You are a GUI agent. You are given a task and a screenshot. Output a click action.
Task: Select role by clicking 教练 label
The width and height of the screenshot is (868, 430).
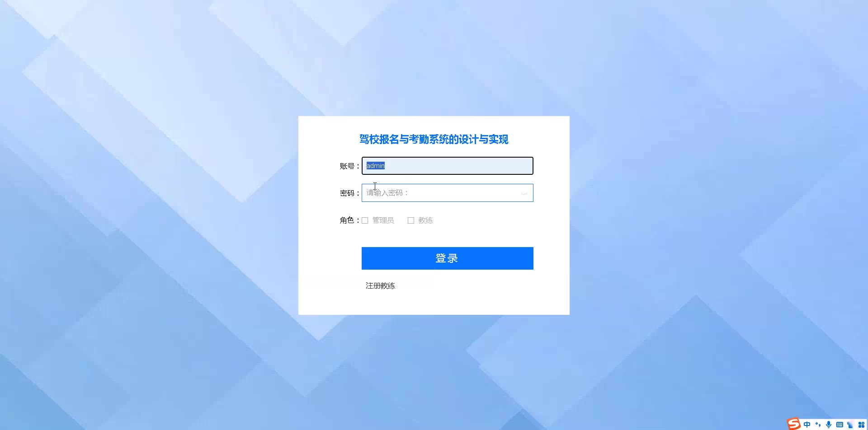(x=425, y=220)
